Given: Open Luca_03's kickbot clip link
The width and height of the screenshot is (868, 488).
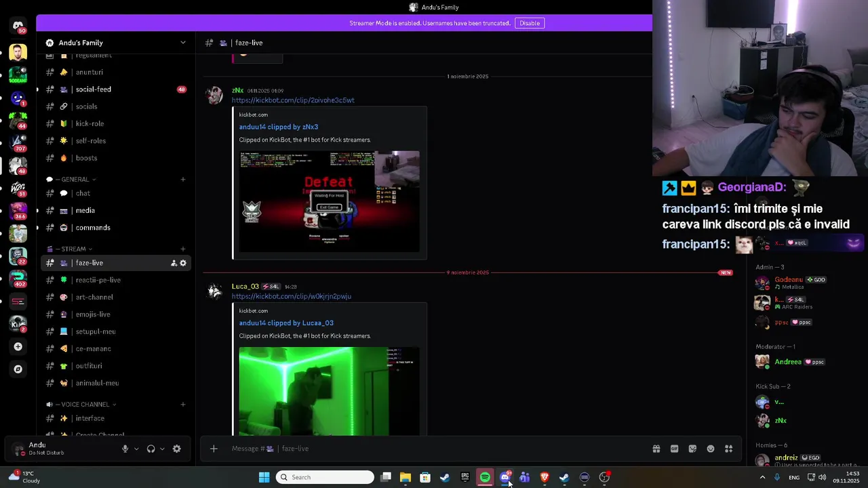Looking at the screenshot, I should pyautogui.click(x=292, y=296).
